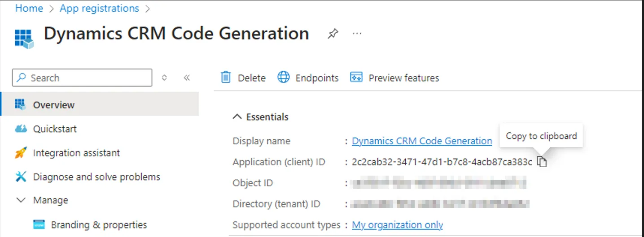This screenshot has width=644, height=237.
Task: Click the Object ID label
Action: (x=253, y=183)
